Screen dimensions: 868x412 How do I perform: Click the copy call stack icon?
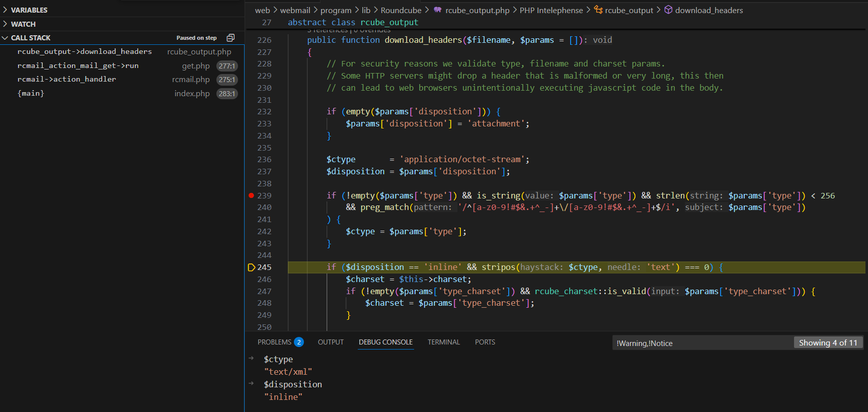point(231,38)
